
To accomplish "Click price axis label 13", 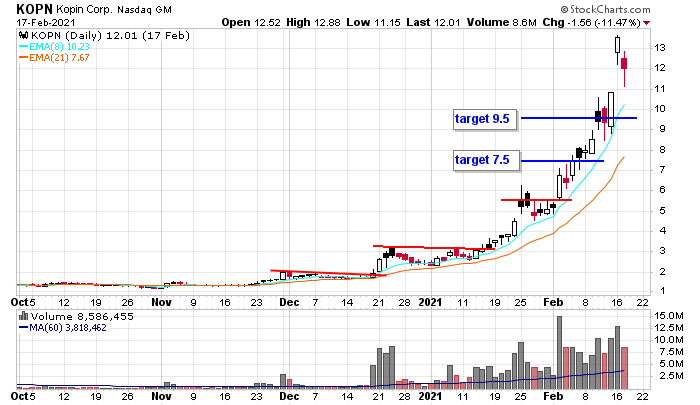I will click(660, 48).
